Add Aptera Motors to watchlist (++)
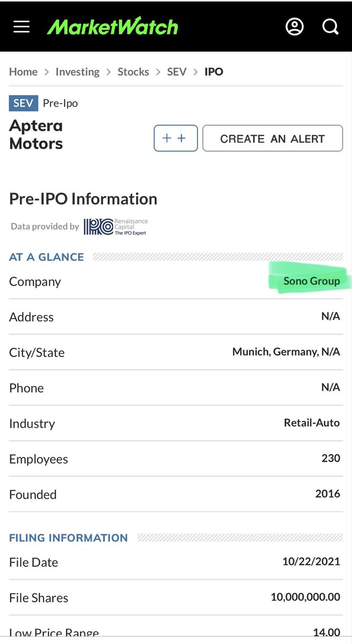The width and height of the screenshot is (352, 644). 175,138
